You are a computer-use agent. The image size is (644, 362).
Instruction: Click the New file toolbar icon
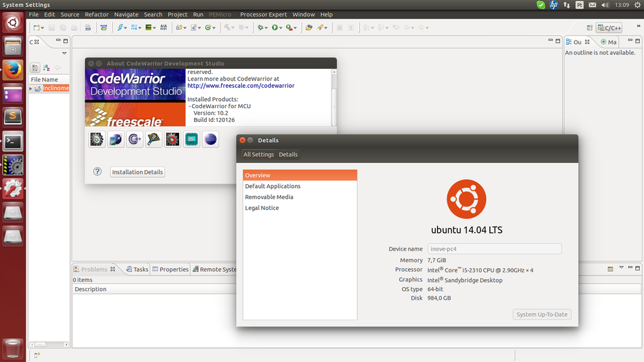click(x=37, y=28)
